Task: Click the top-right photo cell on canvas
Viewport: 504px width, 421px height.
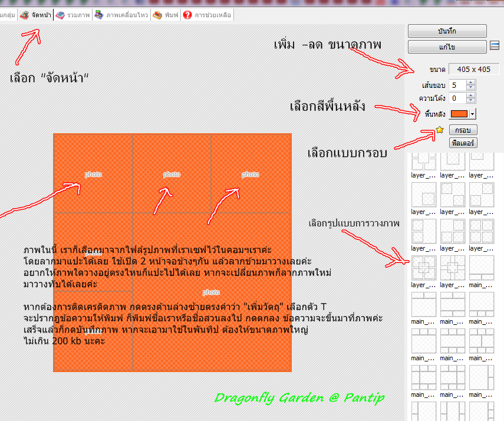Action: (251, 173)
